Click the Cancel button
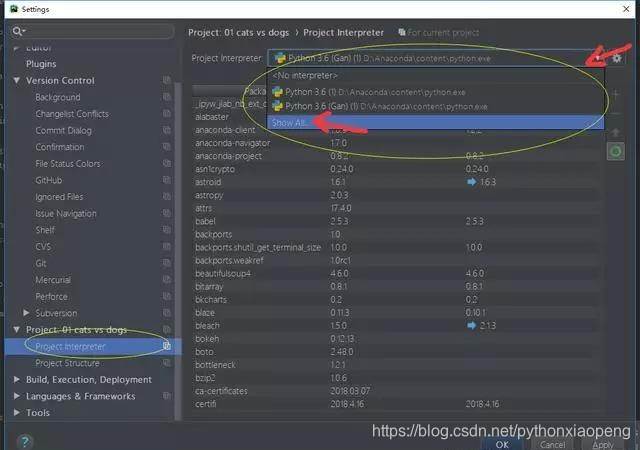 (x=553, y=444)
